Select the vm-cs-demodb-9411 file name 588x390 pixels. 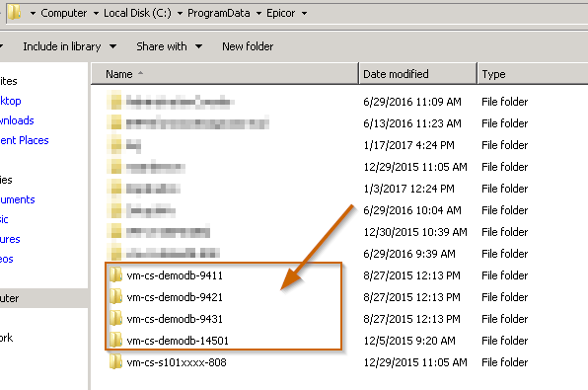pos(175,275)
